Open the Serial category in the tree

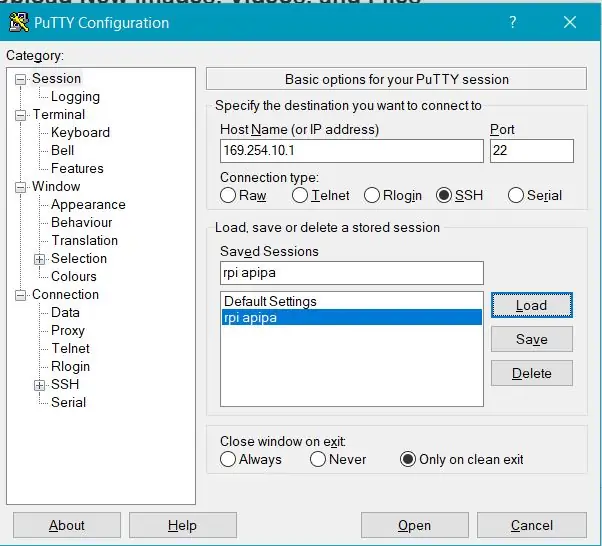pos(68,402)
